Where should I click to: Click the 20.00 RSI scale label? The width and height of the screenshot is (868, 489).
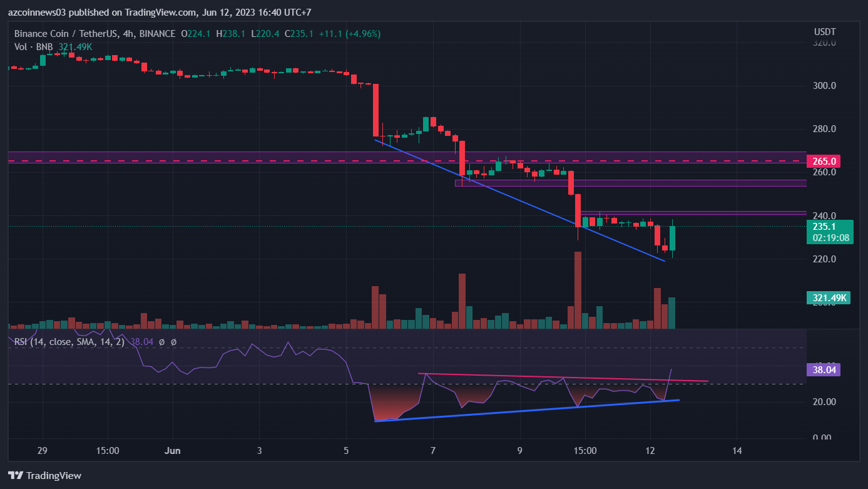pyautogui.click(x=824, y=402)
